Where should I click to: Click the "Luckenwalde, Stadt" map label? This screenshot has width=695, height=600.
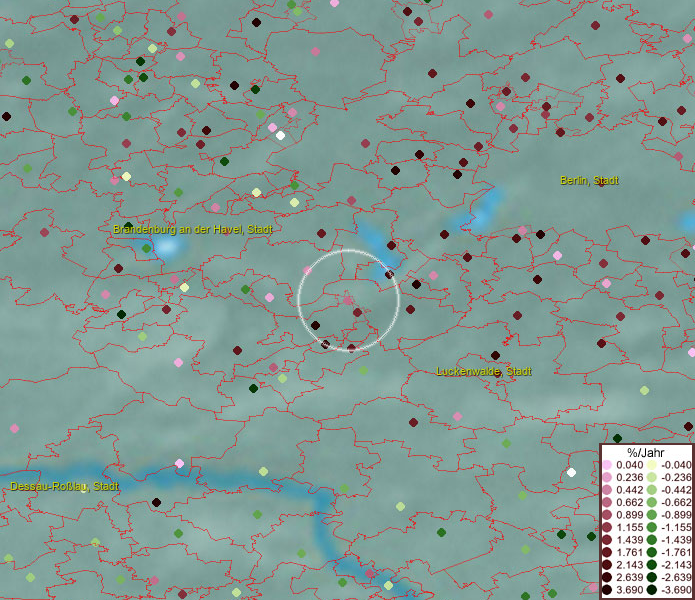click(484, 371)
